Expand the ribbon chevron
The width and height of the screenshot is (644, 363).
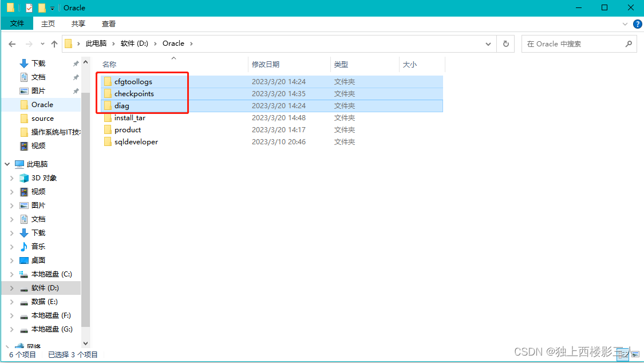625,24
